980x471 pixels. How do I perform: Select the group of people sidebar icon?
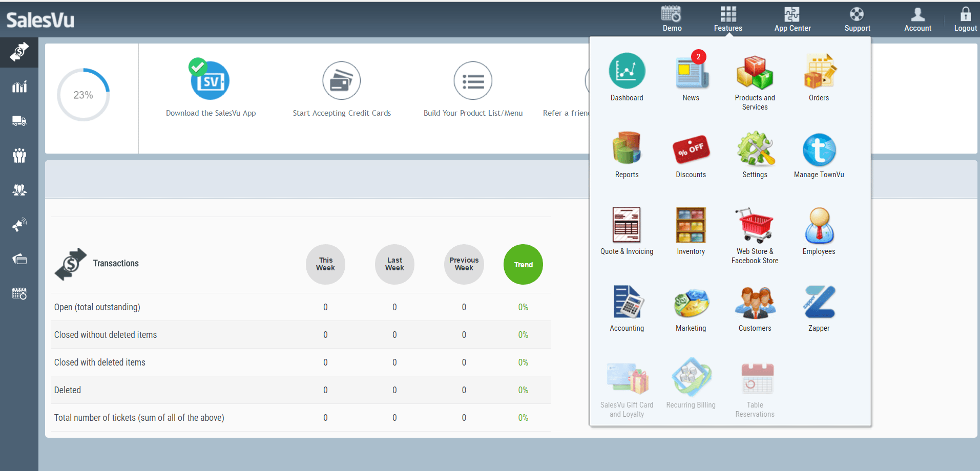point(19,155)
